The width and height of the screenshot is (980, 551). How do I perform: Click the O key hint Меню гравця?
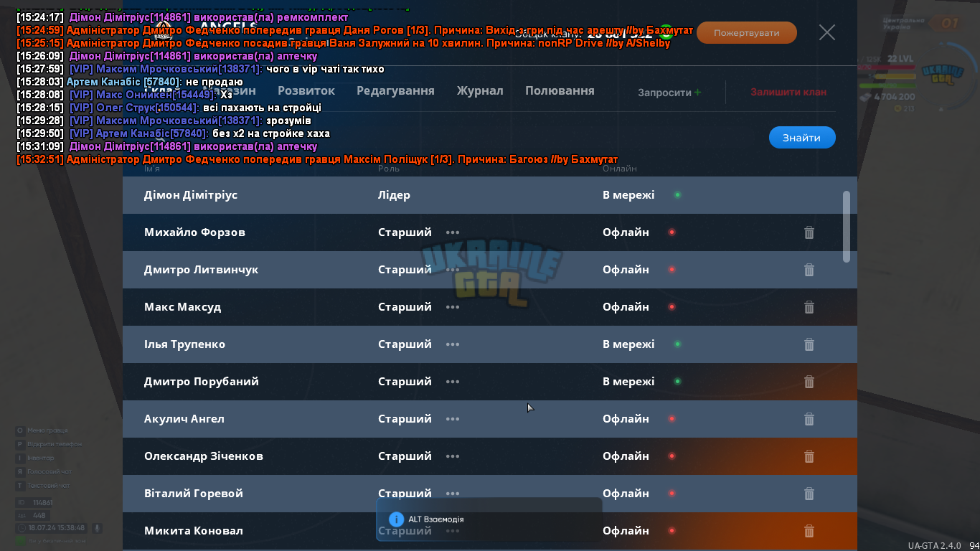(42, 430)
